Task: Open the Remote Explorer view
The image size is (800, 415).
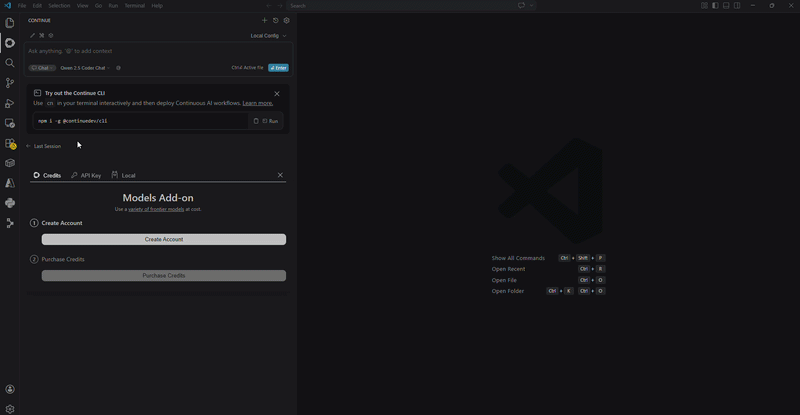Action: pyautogui.click(x=10, y=123)
